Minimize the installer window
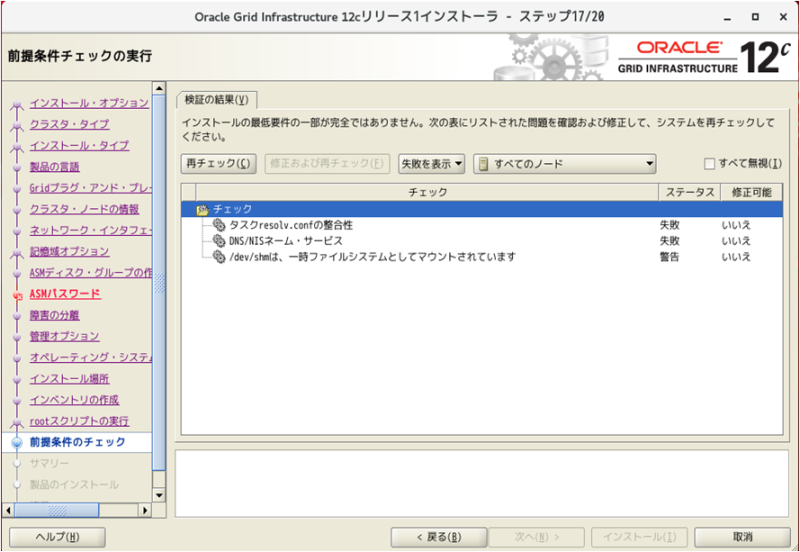 pos(727,17)
